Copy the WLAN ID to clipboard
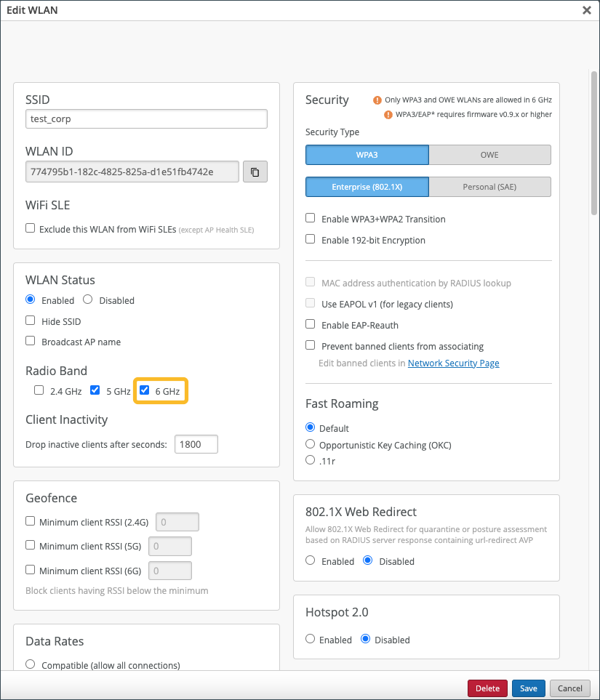The width and height of the screenshot is (600, 700). [255, 172]
